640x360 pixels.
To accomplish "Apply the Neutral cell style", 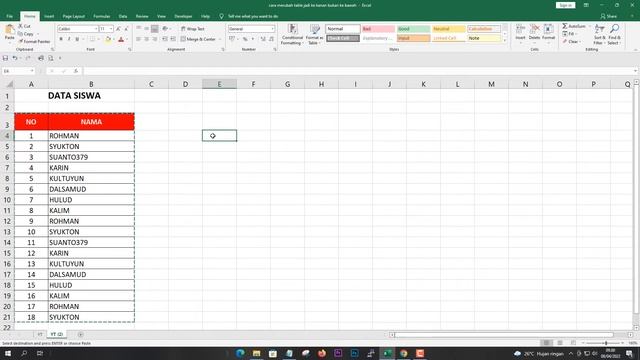I will 449,29.
